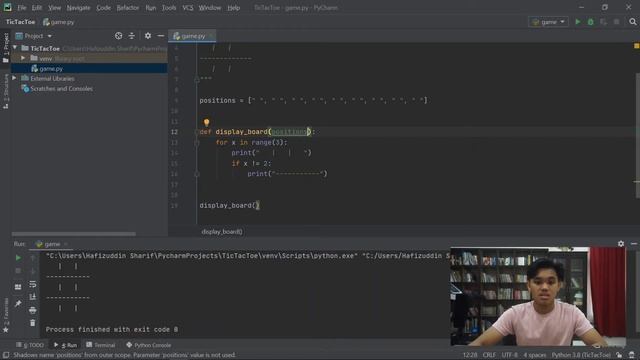
Task: Open the Tools menu
Action: (x=169, y=7)
